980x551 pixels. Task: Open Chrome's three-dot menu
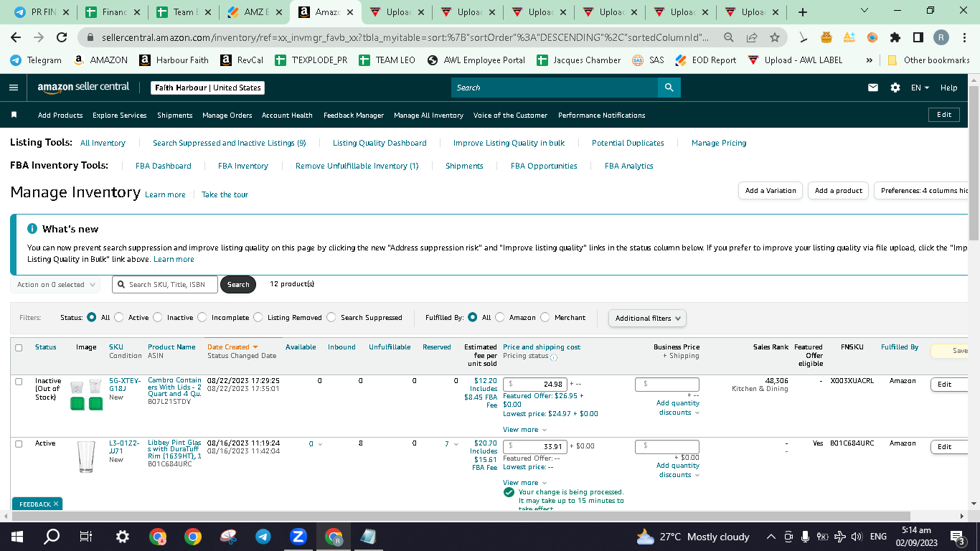tap(964, 37)
